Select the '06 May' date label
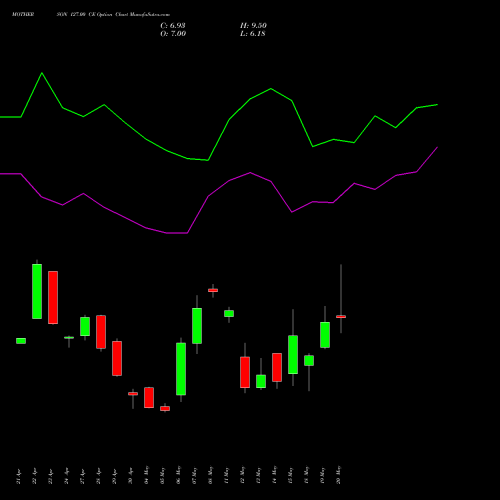 [x=179, y=475]
